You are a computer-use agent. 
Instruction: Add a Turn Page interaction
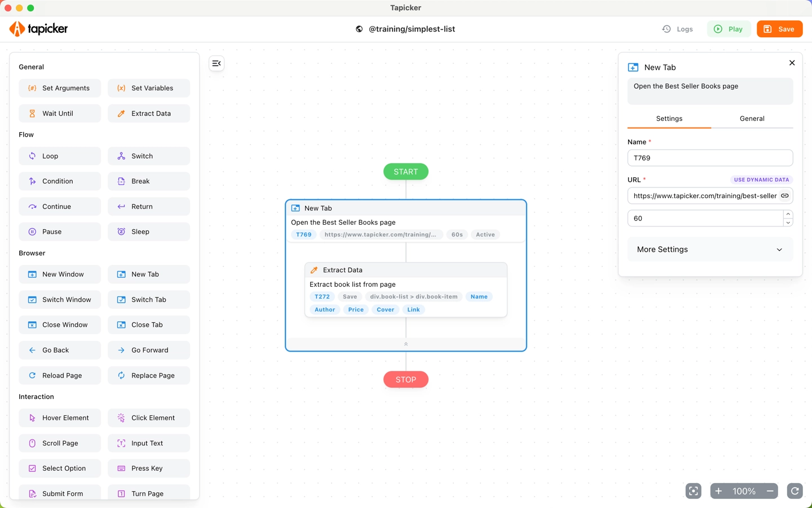point(149,492)
